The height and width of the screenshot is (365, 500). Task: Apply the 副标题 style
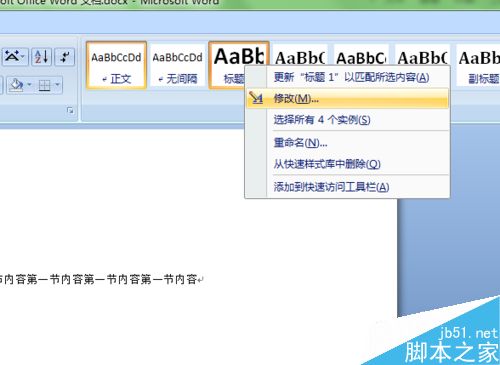pyautogui.click(x=479, y=65)
